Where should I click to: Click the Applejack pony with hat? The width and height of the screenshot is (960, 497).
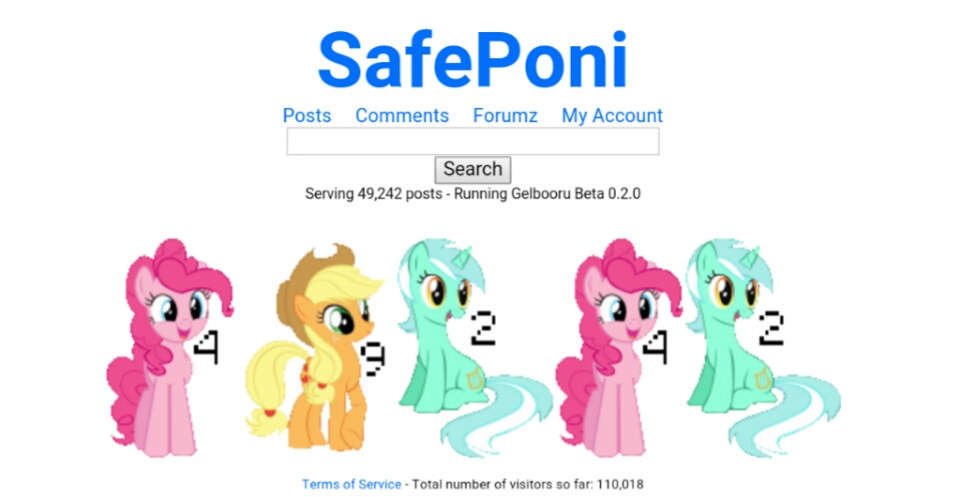coord(315,348)
